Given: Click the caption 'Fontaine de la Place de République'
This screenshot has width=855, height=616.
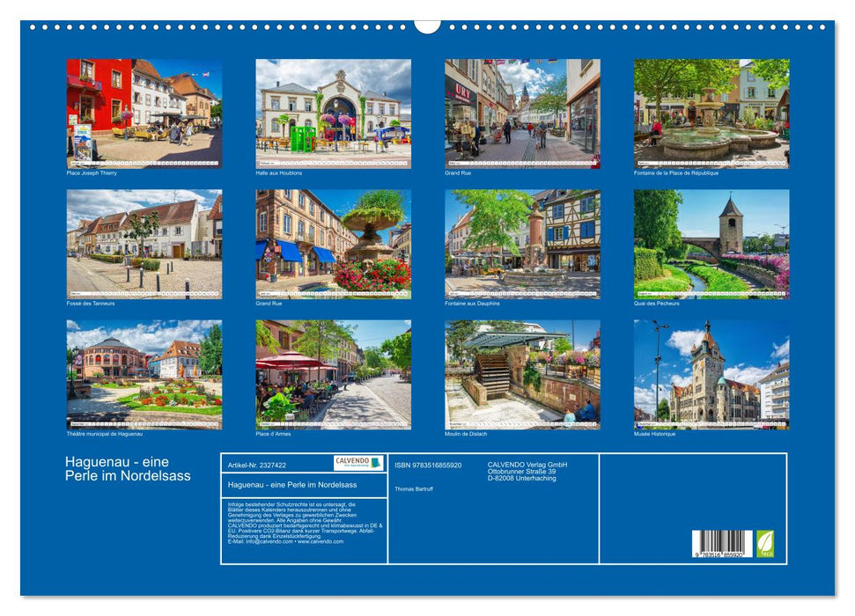Looking at the screenshot, I should point(676,172).
